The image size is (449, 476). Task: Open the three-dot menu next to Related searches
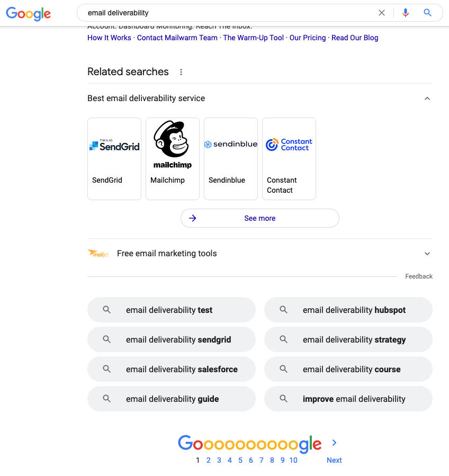(181, 71)
